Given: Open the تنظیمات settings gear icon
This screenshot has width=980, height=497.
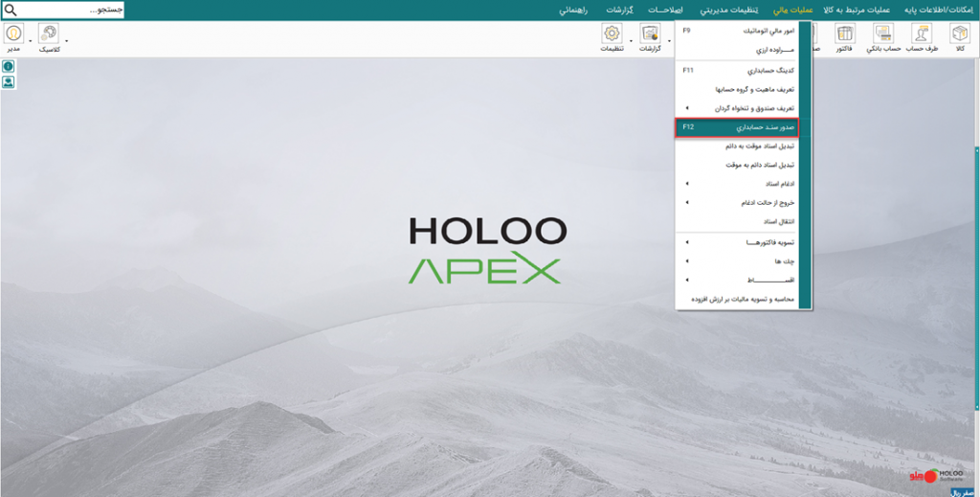Looking at the screenshot, I should pyautogui.click(x=612, y=34).
